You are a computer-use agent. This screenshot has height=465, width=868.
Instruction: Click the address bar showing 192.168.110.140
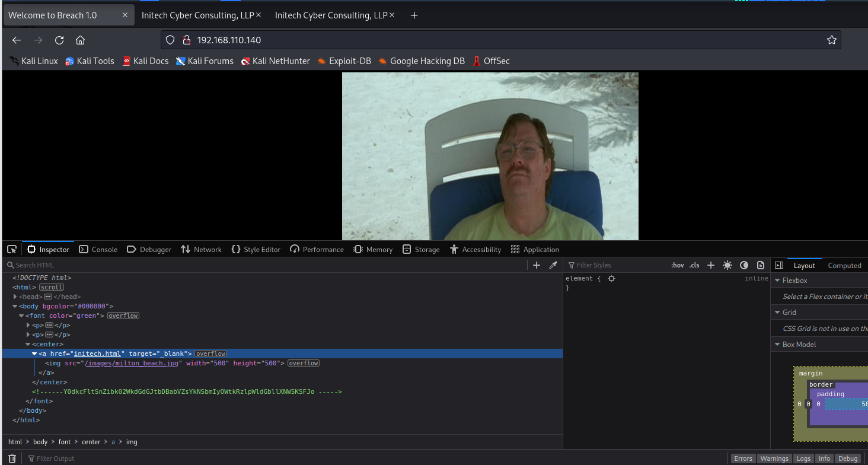(501, 40)
